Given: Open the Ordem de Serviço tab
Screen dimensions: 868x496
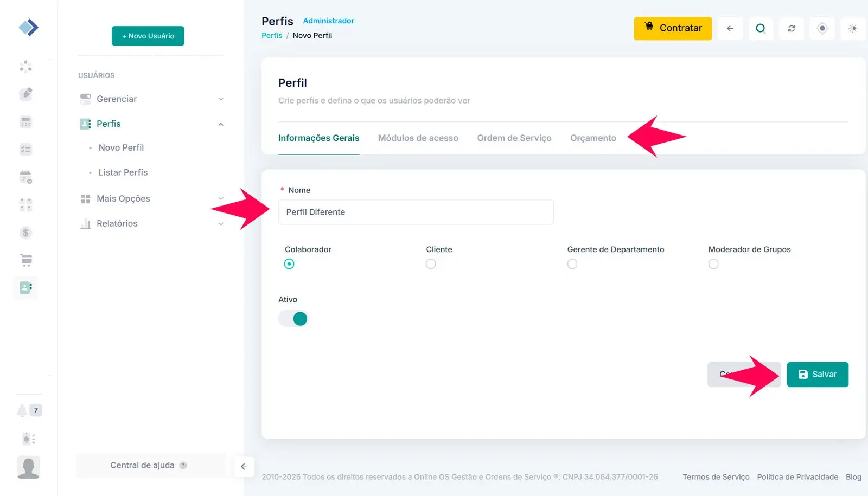Looking at the screenshot, I should pyautogui.click(x=514, y=138).
